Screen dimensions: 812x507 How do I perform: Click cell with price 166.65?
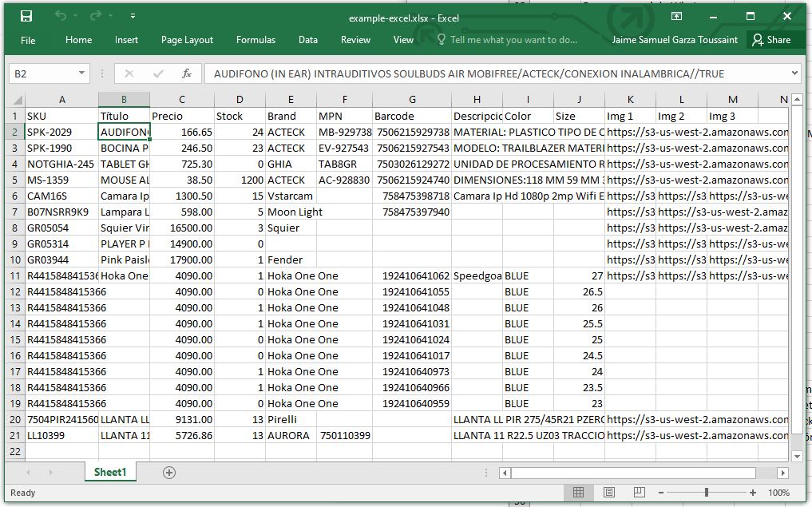coord(182,132)
